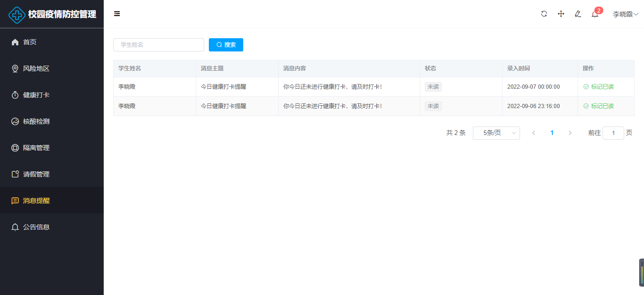
Task: Click the pencil edit icon in header
Action: (578, 14)
